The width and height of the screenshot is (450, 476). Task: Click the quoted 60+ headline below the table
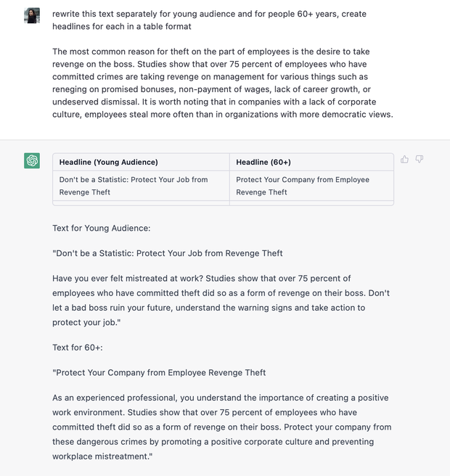point(159,373)
